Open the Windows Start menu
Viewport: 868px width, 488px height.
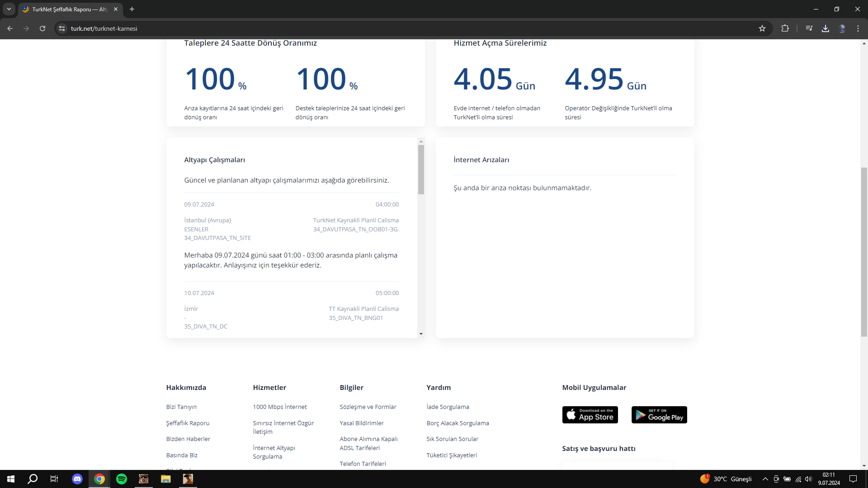11,479
